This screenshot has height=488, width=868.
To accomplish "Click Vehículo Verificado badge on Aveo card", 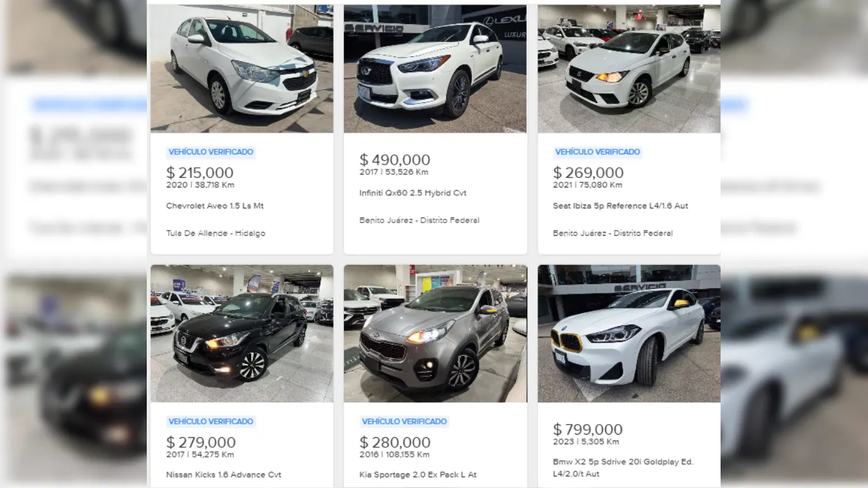I will pyautogui.click(x=211, y=152).
